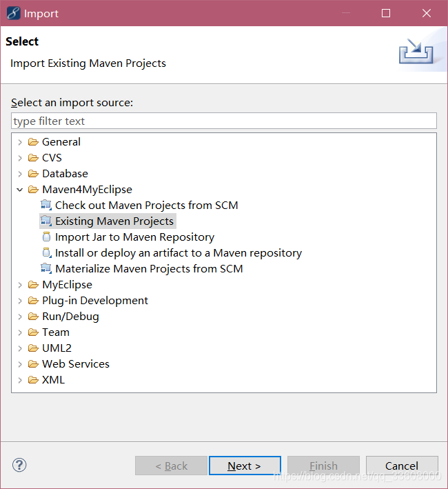Viewport: 448px width, 489px height.
Task: Click the MyEclipse logo in title bar
Action: pos(13,13)
